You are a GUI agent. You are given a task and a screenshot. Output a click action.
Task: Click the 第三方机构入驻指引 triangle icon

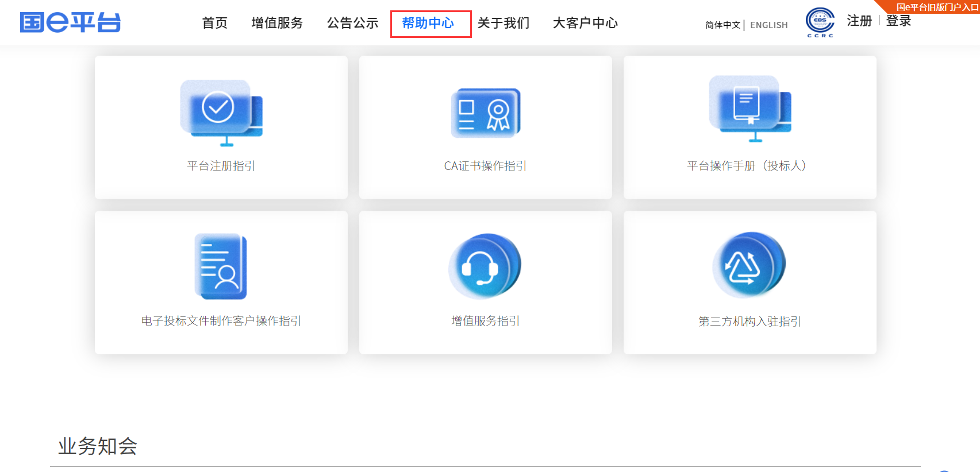coord(749,265)
